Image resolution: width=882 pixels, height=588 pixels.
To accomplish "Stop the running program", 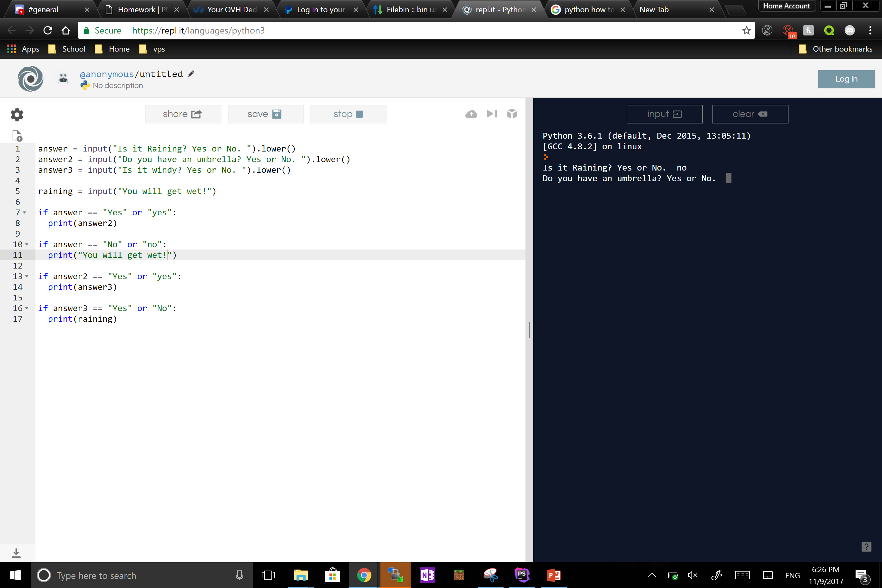I will [x=348, y=114].
